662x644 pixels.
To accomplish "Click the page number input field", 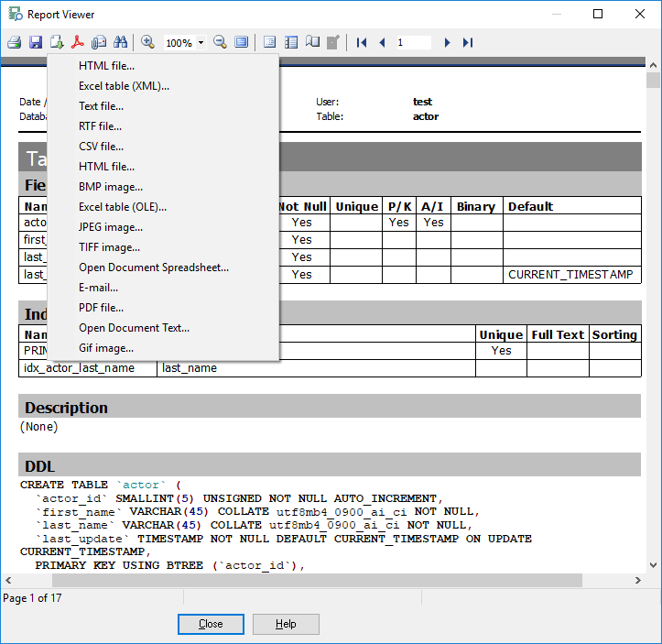I will 413,42.
